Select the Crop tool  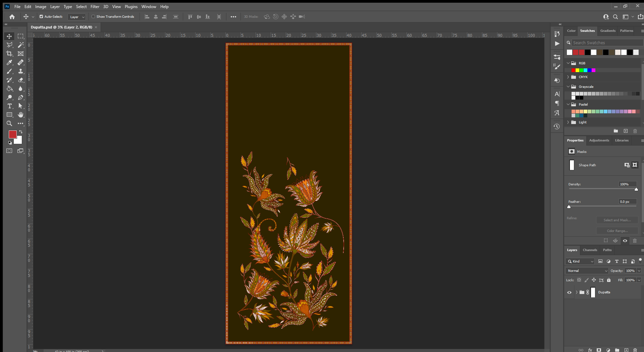9,54
